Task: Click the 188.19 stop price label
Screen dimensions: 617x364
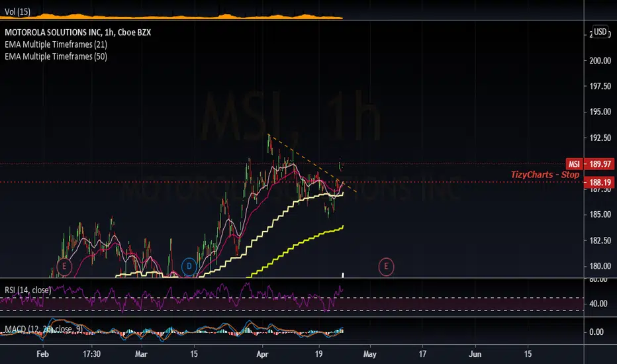Action: pos(600,182)
